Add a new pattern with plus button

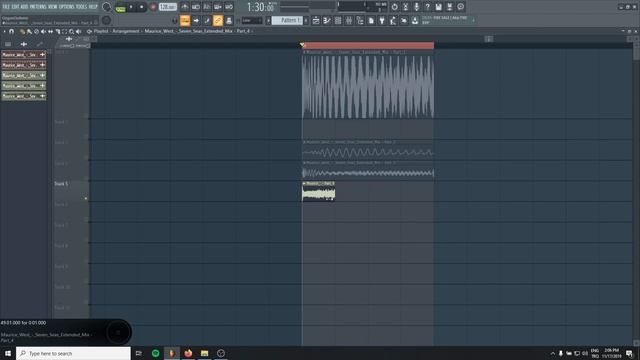[x=306, y=20]
